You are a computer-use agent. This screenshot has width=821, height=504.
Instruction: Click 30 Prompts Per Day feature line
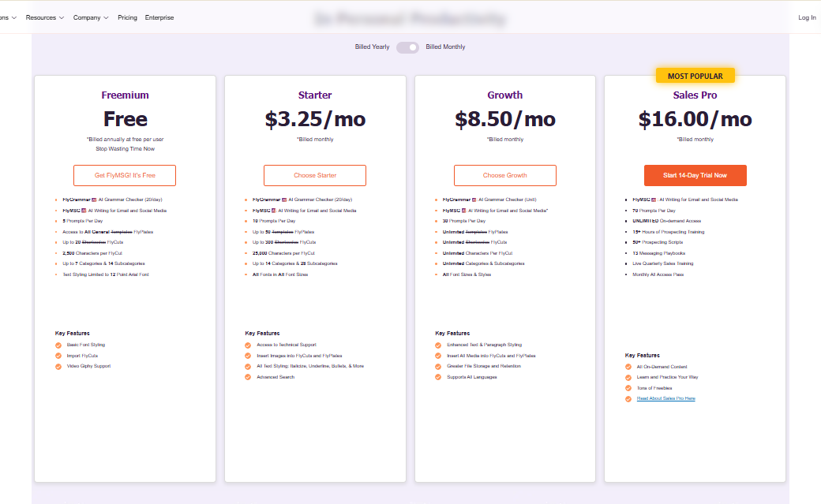pyautogui.click(x=464, y=221)
